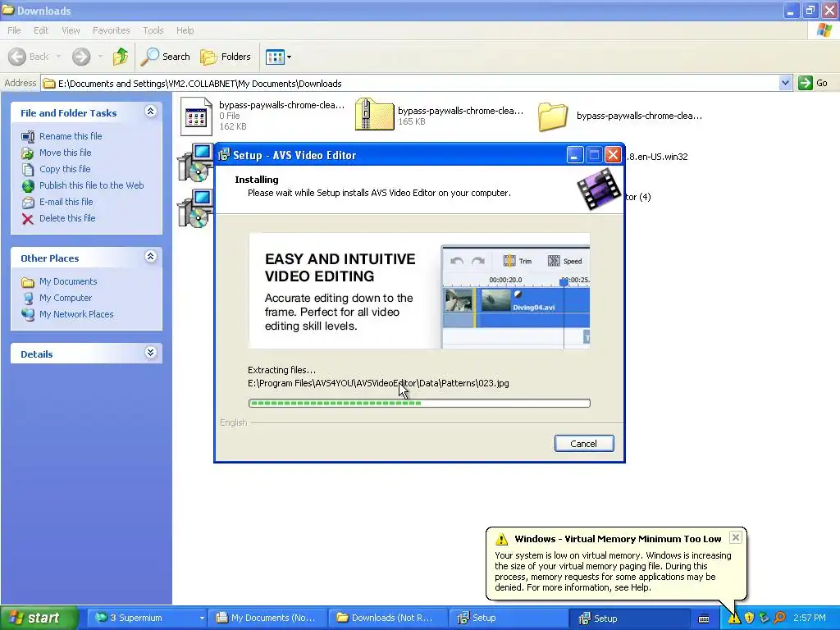840x630 pixels.
Task: Open the Back history dropdown arrow
Action: pyautogui.click(x=58, y=57)
